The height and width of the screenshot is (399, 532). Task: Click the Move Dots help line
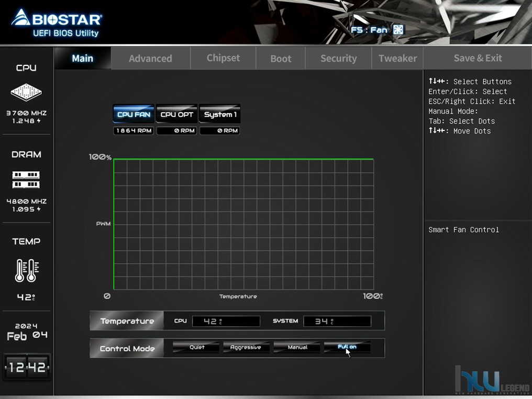coord(460,131)
